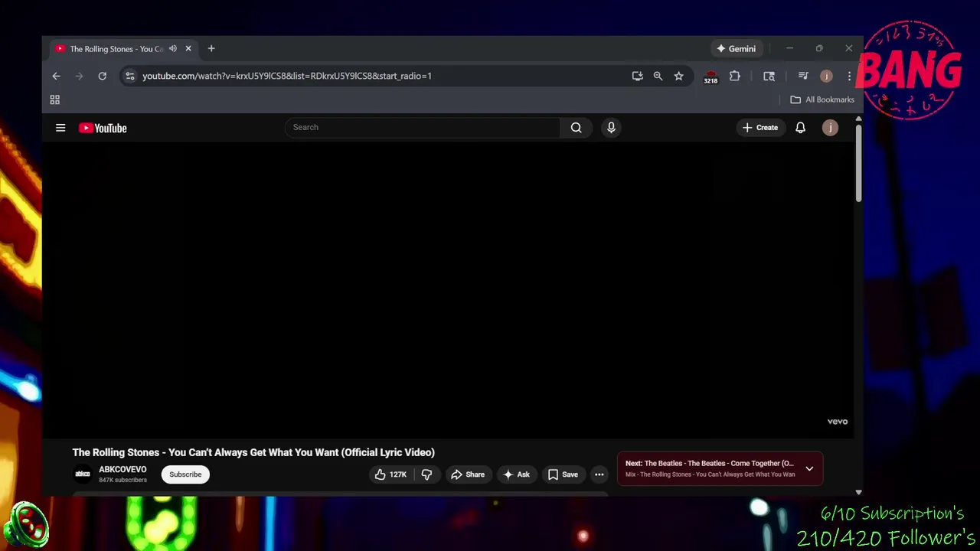This screenshot has height=551, width=980.
Task: Close the Rolling Stones tab
Action: tap(188, 48)
